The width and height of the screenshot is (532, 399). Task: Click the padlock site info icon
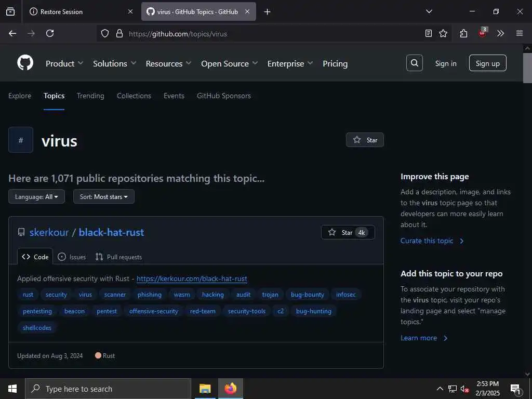119,33
